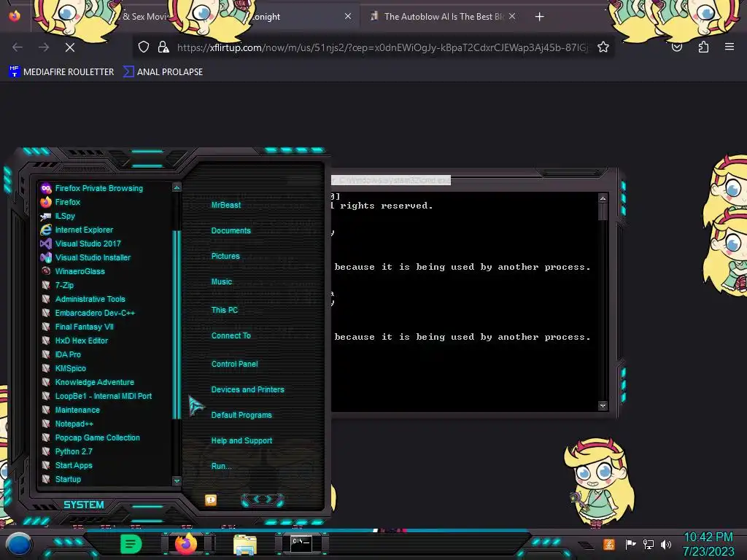Click Windows Start orb on taskbar
This screenshot has width=747, height=560.
tap(18, 544)
